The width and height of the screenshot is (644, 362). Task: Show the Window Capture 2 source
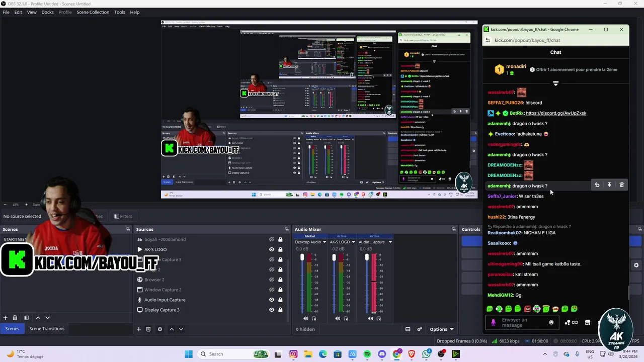pyautogui.click(x=272, y=290)
